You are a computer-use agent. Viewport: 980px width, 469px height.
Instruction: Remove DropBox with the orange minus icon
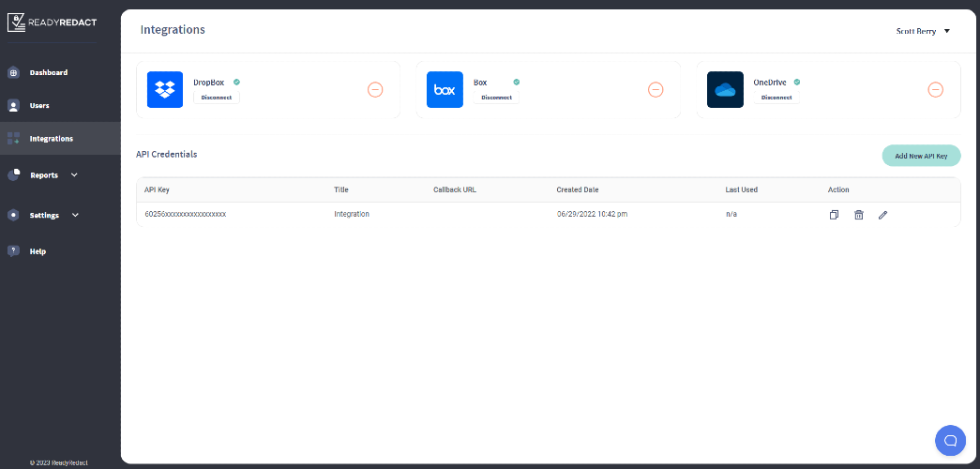tap(375, 90)
